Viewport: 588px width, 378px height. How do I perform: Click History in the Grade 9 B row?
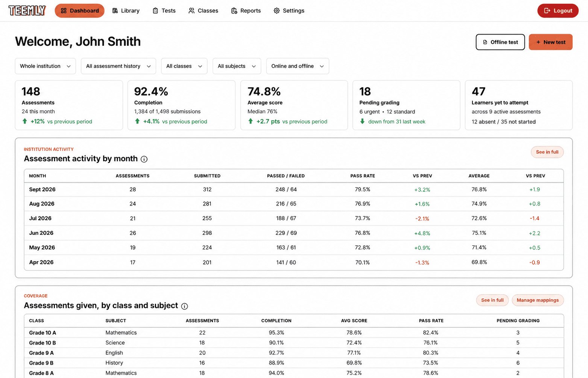(114, 363)
